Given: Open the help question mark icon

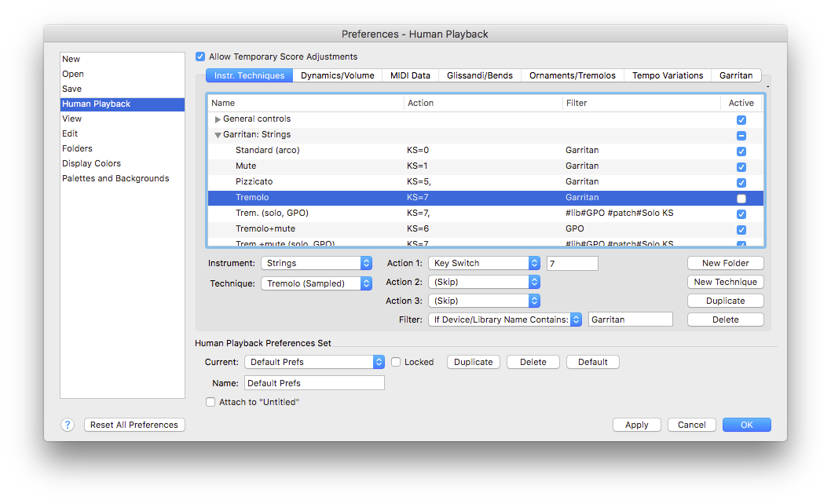Looking at the screenshot, I should pos(68,425).
